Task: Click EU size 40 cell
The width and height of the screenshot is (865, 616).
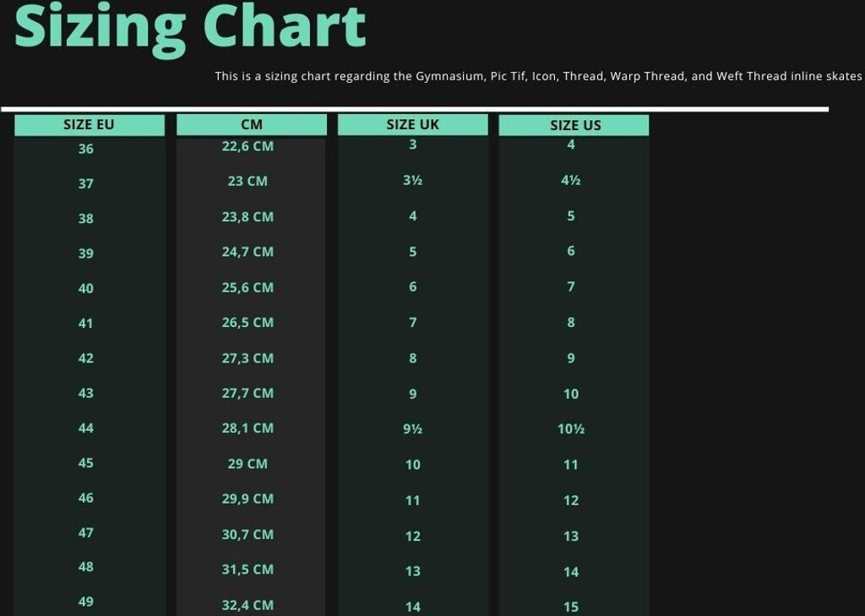Action: click(x=86, y=288)
